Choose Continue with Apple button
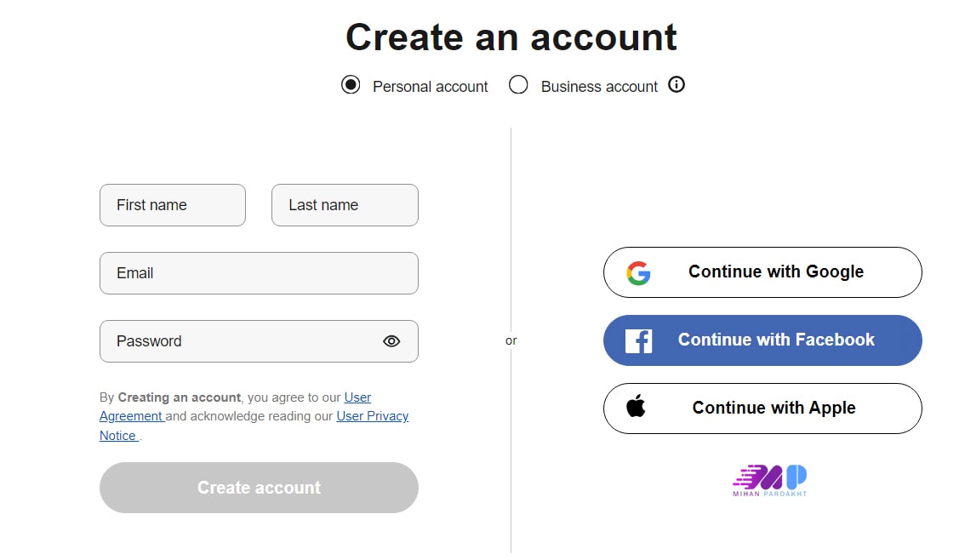The height and width of the screenshot is (560, 965). (774, 409)
